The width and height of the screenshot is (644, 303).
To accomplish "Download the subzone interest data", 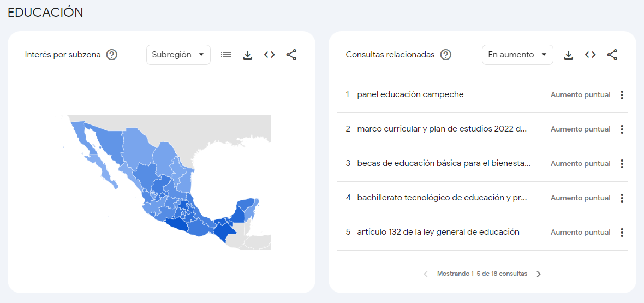I will (x=248, y=55).
